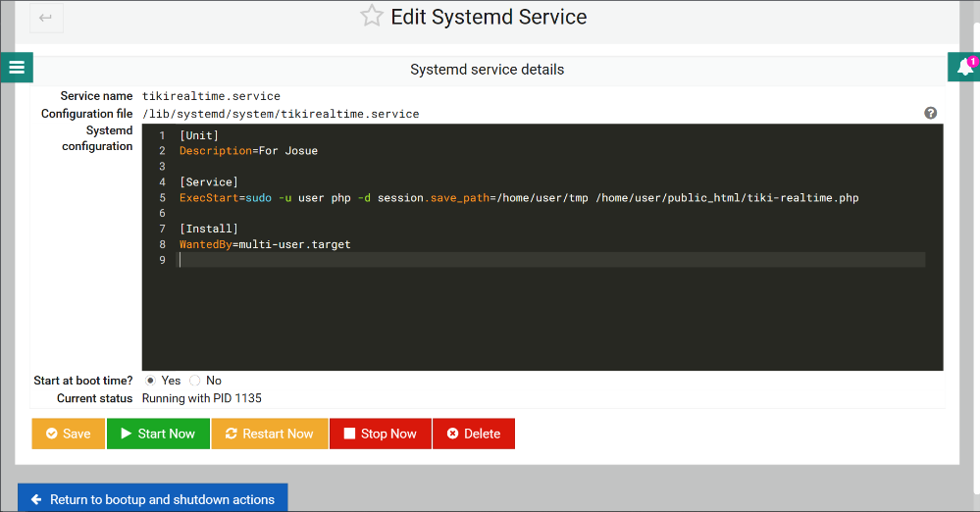The width and height of the screenshot is (980, 512).
Task: Mark page as favorite with star icon
Action: click(371, 17)
